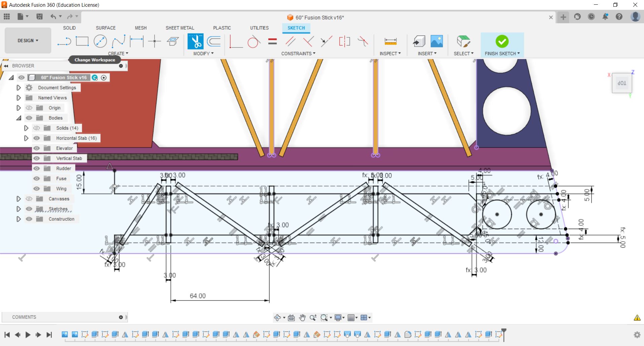Open the SHEET METAL tab
This screenshot has height=346, width=644.
click(x=180, y=28)
